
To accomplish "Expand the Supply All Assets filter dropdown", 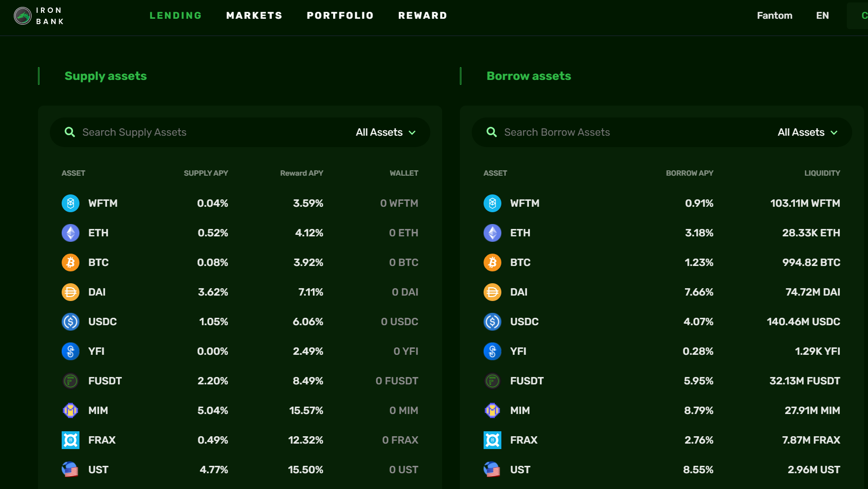I will (385, 132).
